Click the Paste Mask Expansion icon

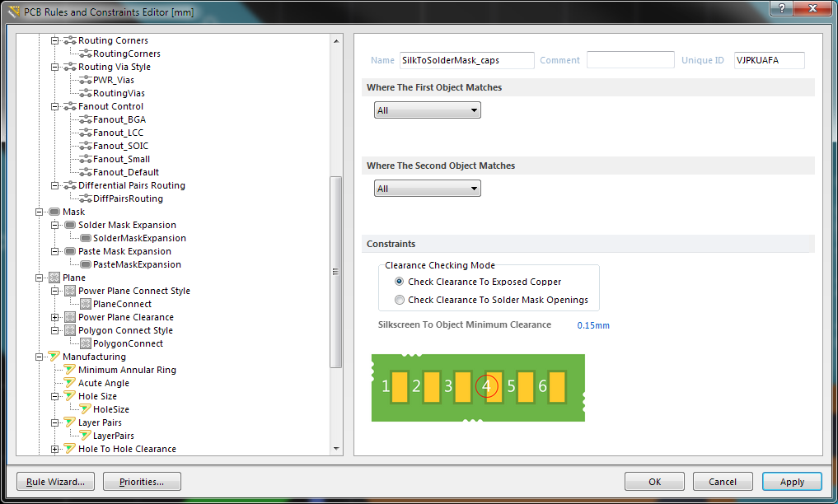[69, 251]
